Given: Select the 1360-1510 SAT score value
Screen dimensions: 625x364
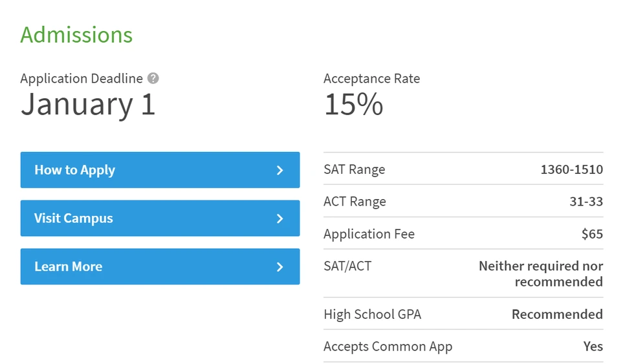Looking at the screenshot, I should pyautogui.click(x=571, y=169).
